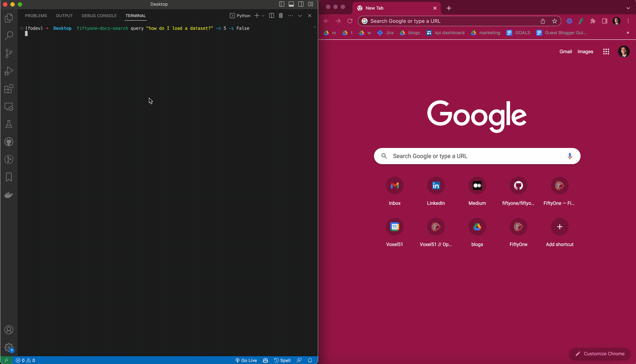Click the fiftyone/fiftyo GitHub shortcut
The width and height of the screenshot is (636, 364).
pos(518,185)
